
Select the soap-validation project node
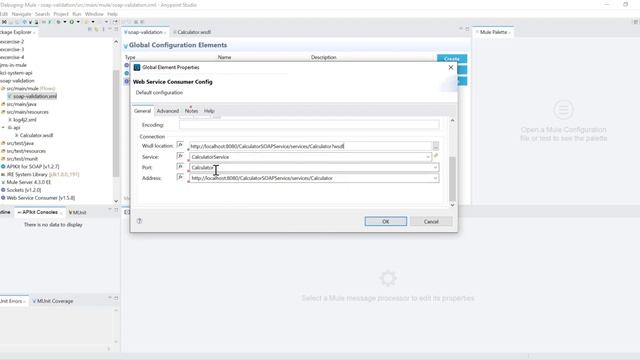[x=17, y=81]
